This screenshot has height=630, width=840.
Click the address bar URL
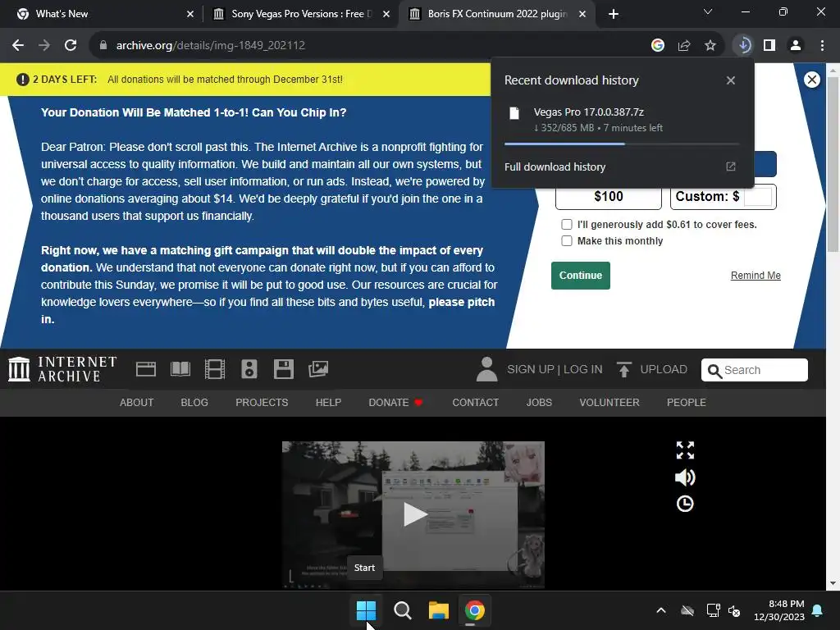[211, 46]
